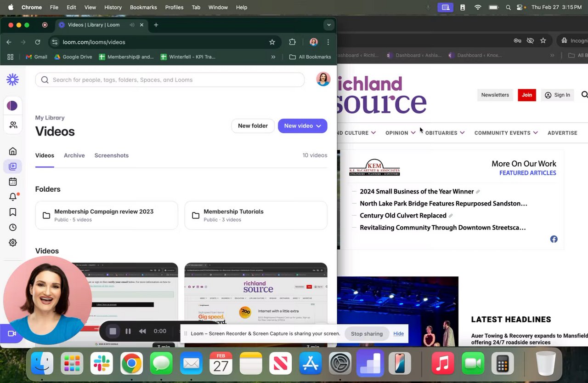Switch to the Archive tab

point(74,155)
